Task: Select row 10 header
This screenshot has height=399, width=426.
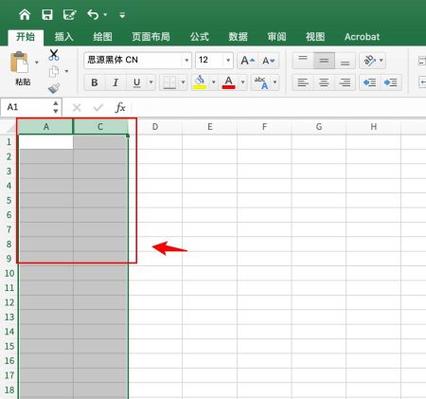Action: coord(9,273)
